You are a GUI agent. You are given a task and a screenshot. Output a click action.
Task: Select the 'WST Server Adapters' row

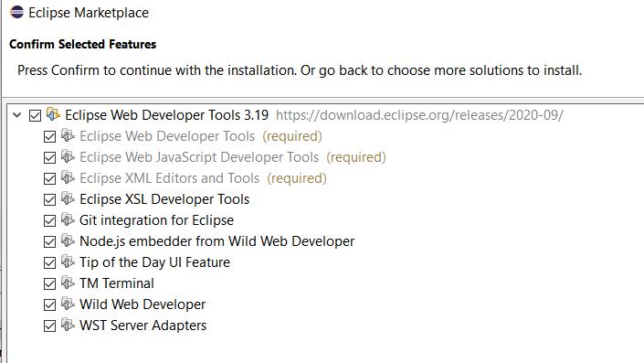(143, 326)
